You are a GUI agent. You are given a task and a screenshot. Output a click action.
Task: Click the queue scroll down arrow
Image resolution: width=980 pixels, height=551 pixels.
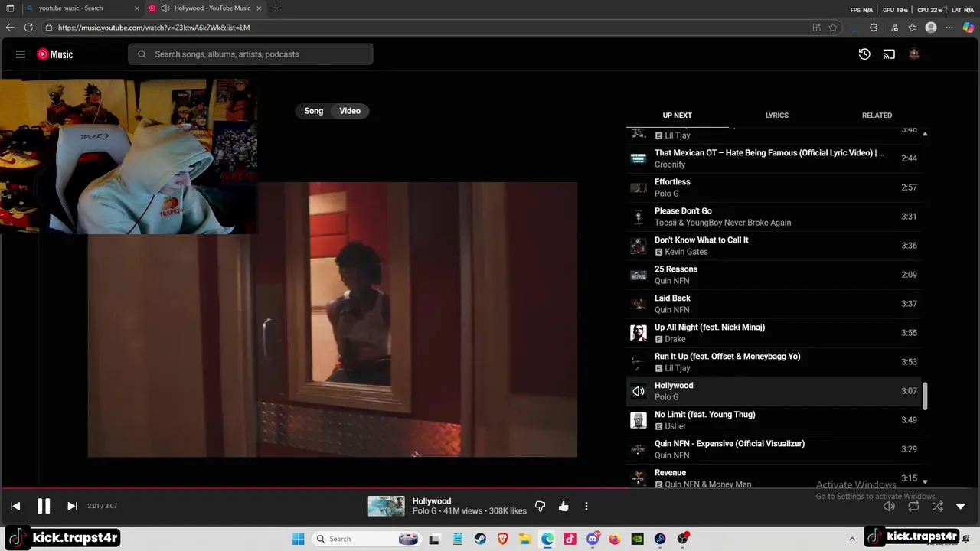point(925,481)
